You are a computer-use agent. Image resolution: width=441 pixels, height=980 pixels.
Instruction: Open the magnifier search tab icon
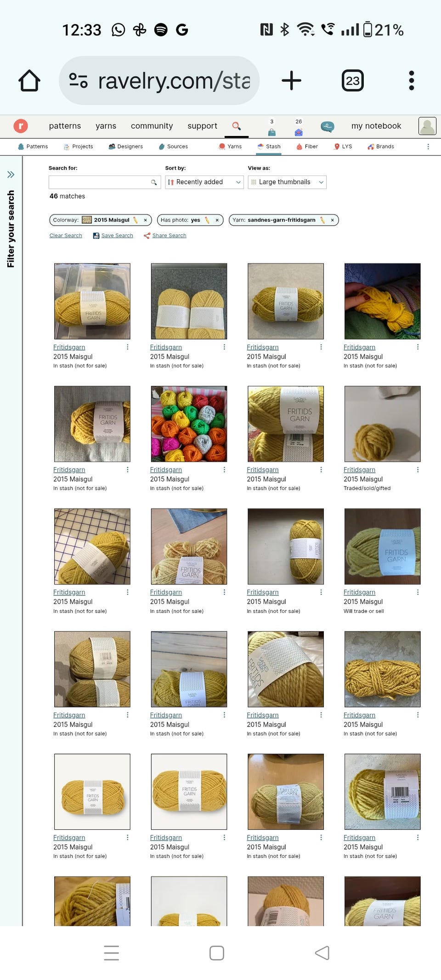click(237, 126)
